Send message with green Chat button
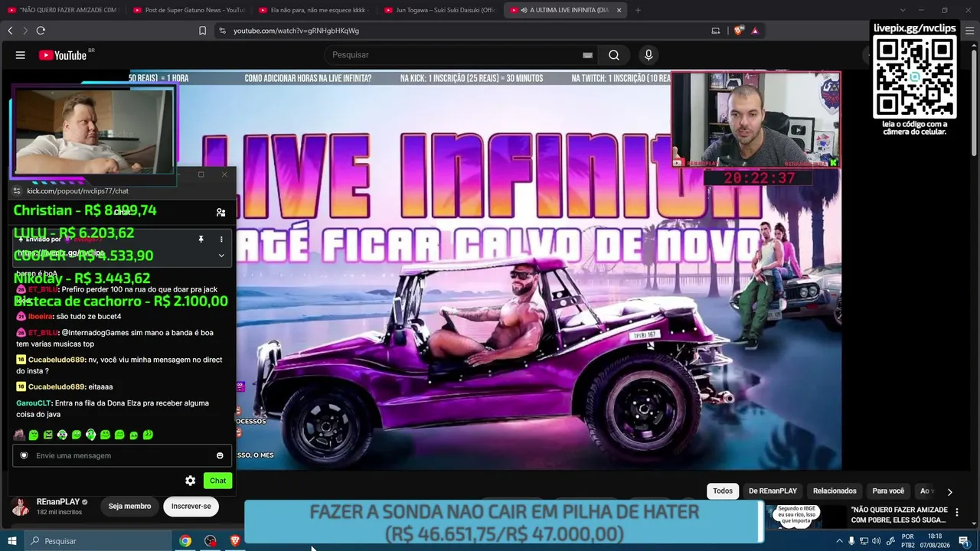Image resolution: width=980 pixels, height=551 pixels. tap(218, 481)
